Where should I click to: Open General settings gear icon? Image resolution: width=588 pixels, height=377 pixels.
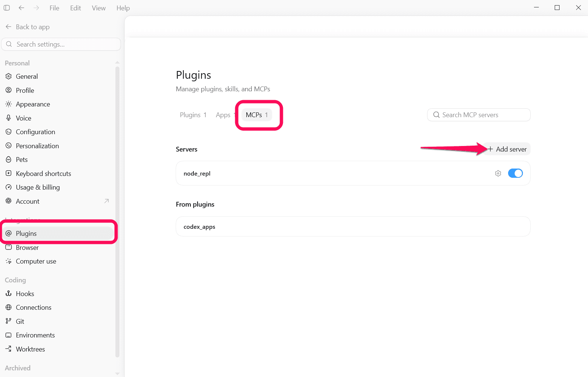pos(9,76)
